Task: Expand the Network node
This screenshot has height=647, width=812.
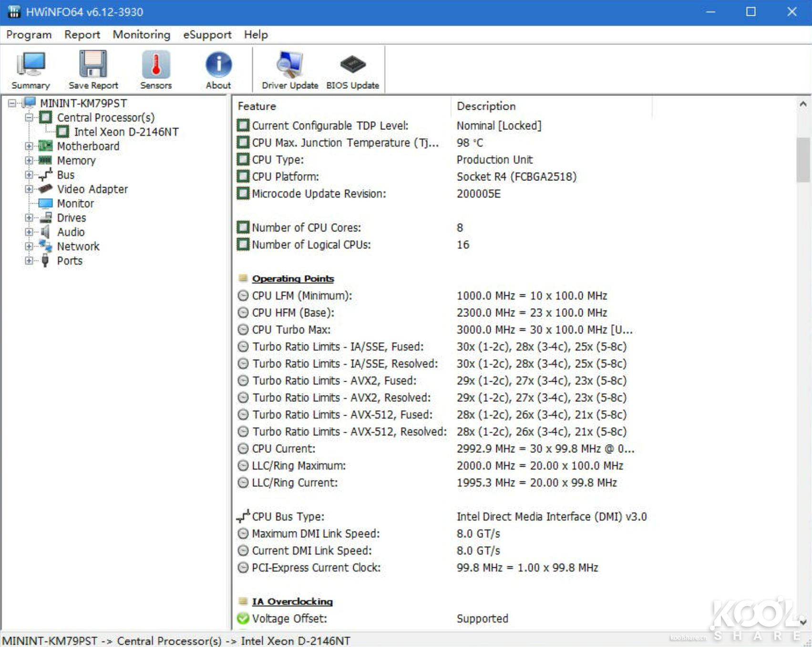Action: tap(29, 246)
